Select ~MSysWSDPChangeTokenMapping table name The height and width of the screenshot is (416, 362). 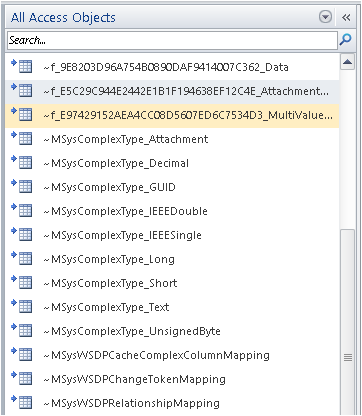(135, 379)
